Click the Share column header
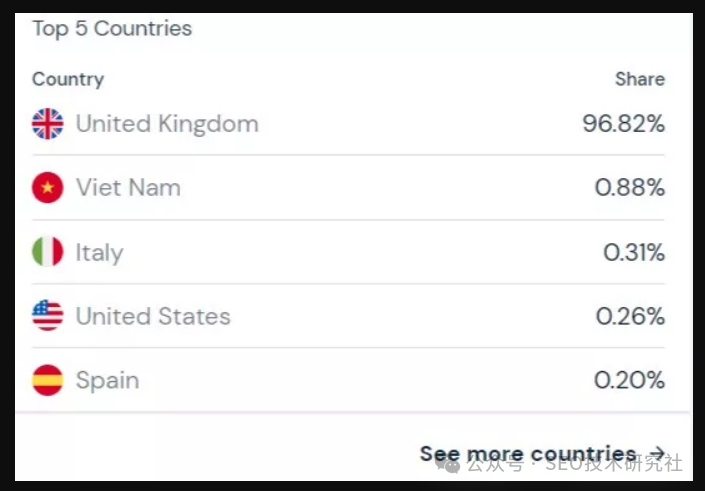 [x=640, y=79]
